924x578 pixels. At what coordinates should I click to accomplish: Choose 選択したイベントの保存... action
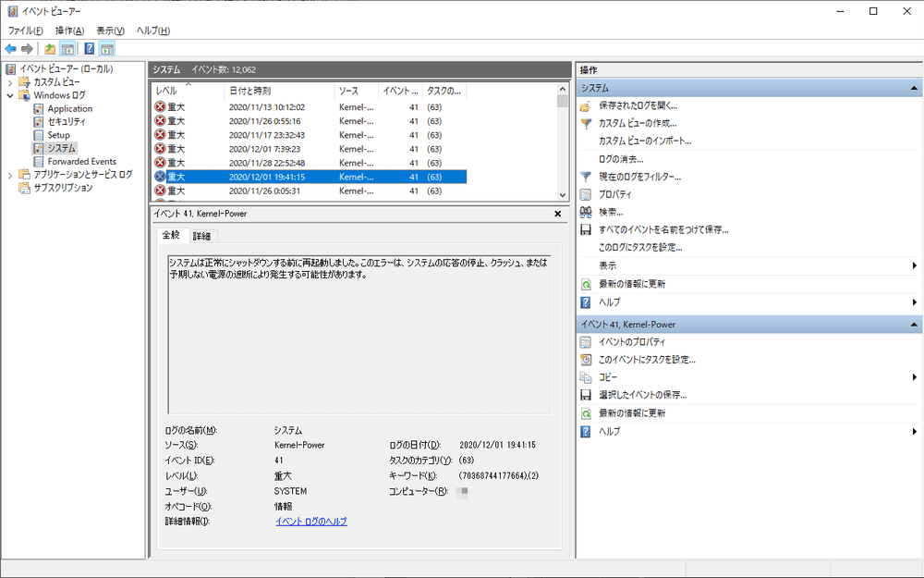pyautogui.click(x=642, y=395)
